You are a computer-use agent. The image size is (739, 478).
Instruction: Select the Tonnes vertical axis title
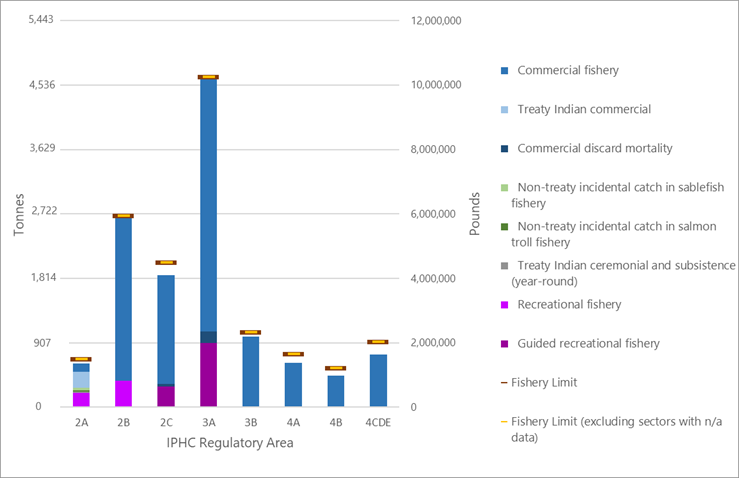point(17,214)
